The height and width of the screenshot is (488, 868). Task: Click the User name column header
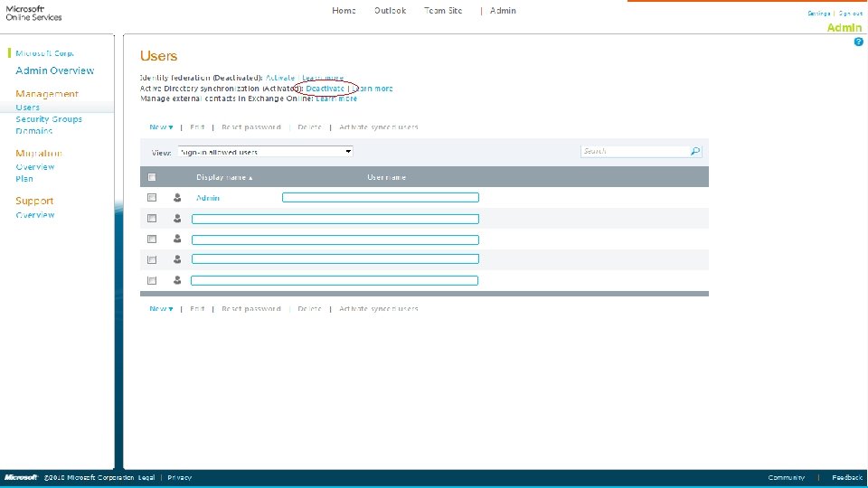coord(386,178)
